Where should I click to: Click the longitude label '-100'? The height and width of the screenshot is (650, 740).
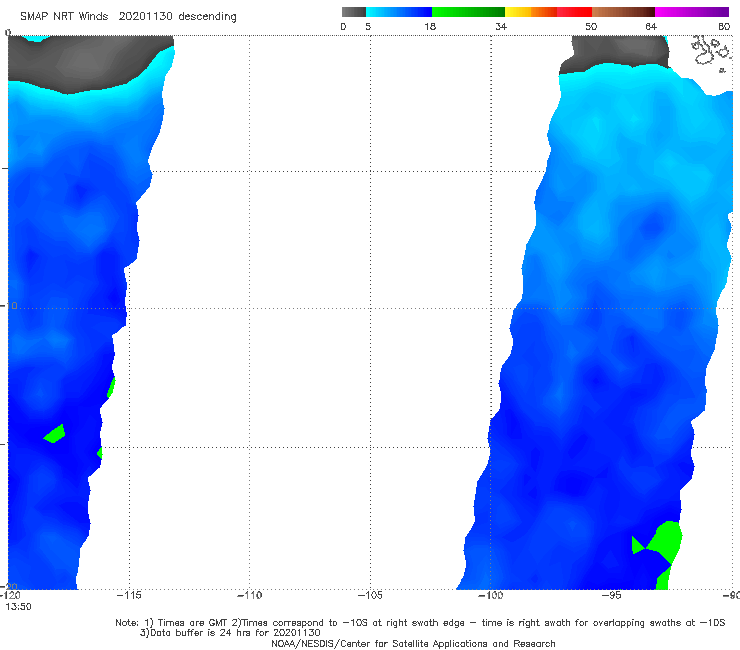click(x=490, y=595)
